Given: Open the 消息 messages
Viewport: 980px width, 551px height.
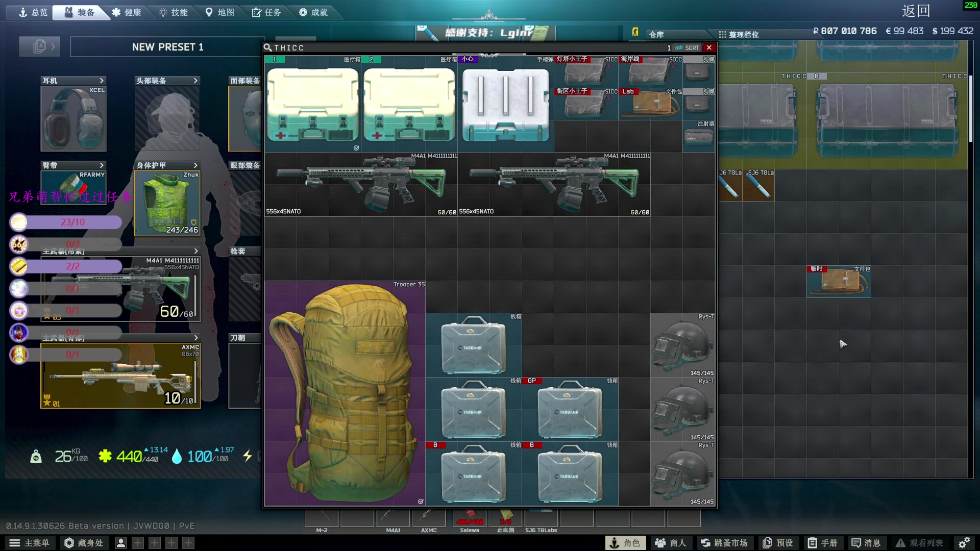Looking at the screenshot, I should 866,543.
